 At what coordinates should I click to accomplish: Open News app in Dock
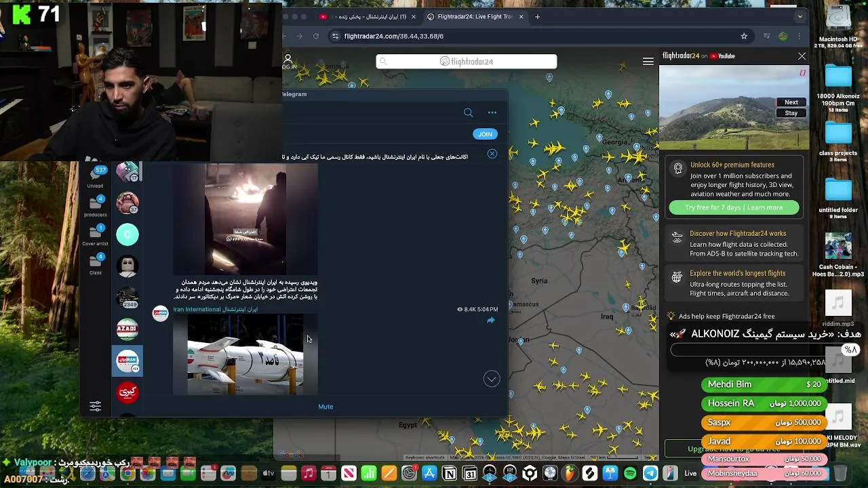coord(349,473)
